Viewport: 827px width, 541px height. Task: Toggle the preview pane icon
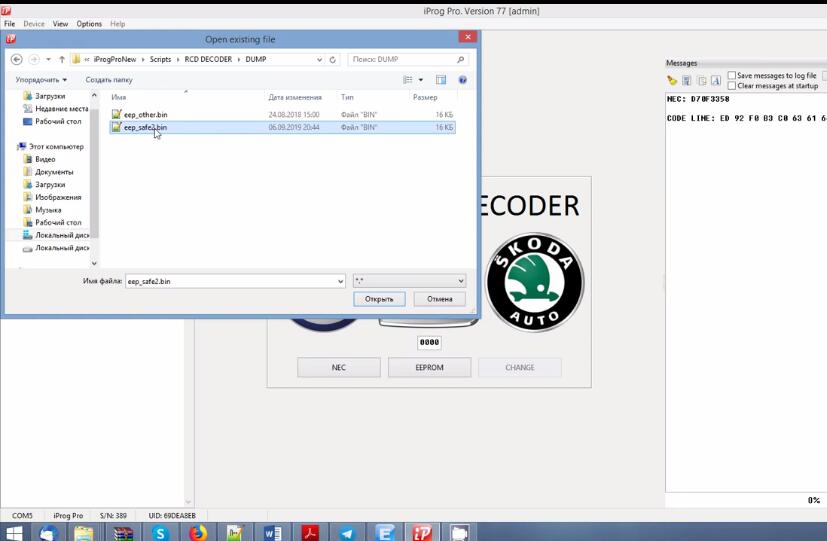[441, 80]
